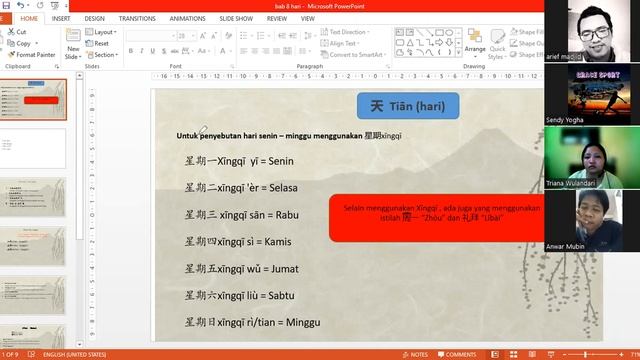Reset the slide layout with Reset

coord(97,43)
